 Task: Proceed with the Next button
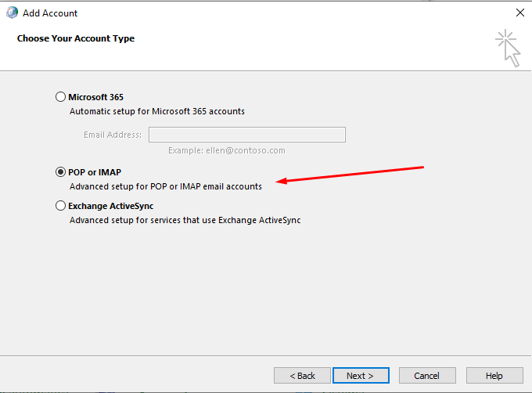(x=361, y=376)
